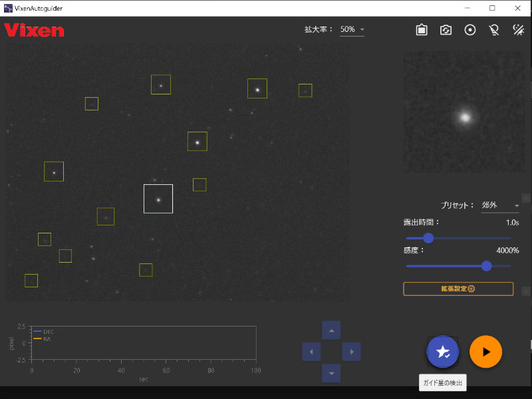Click the DEC/RA guiding graph
Viewport: 532px width, 399px height.
coord(144,343)
